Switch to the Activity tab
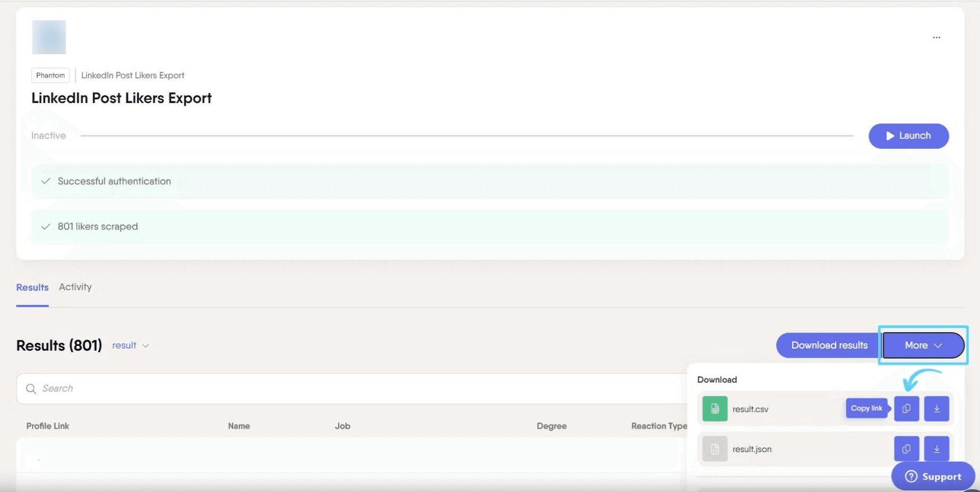The image size is (980, 492). [75, 287]
